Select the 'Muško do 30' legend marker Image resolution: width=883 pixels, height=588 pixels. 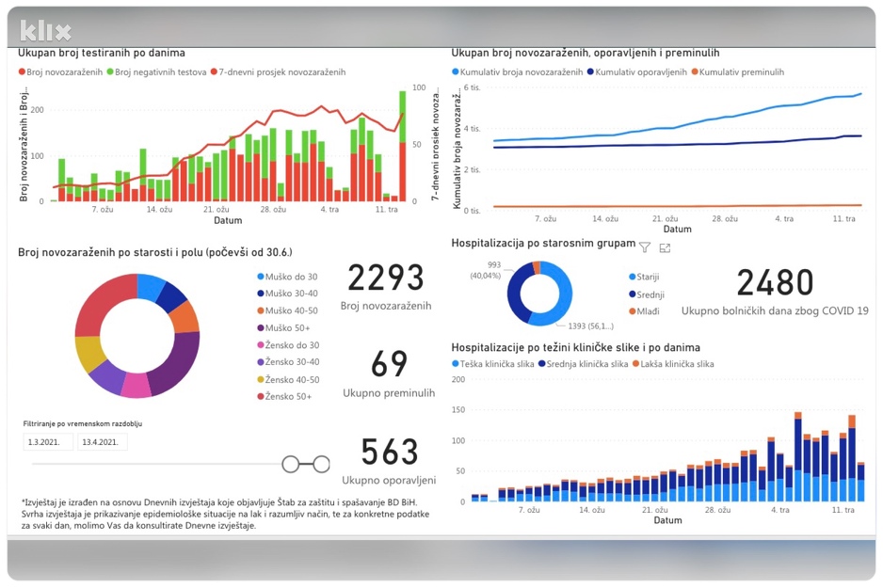[x=261, y=277]
